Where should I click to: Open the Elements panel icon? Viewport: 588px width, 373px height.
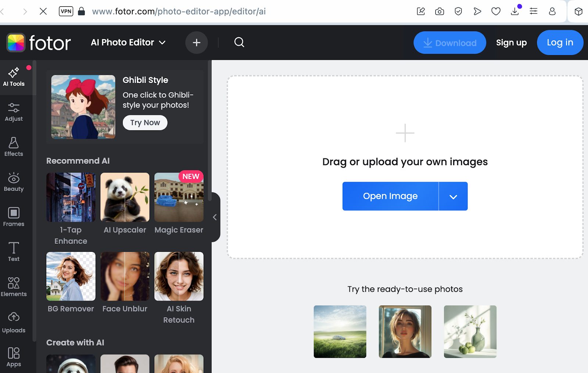[x=14, y=287]
